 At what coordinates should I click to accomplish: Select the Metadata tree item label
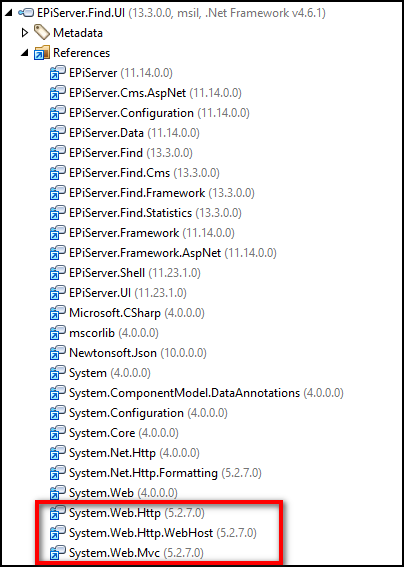click(x=78, y=33)
